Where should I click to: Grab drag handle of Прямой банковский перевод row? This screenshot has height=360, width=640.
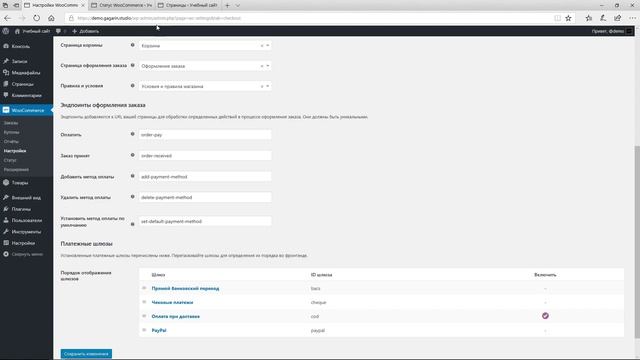[144, 288]
